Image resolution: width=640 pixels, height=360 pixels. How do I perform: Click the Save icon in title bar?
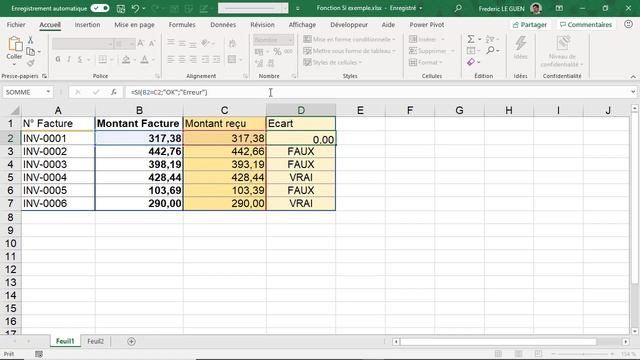(121, 8)
